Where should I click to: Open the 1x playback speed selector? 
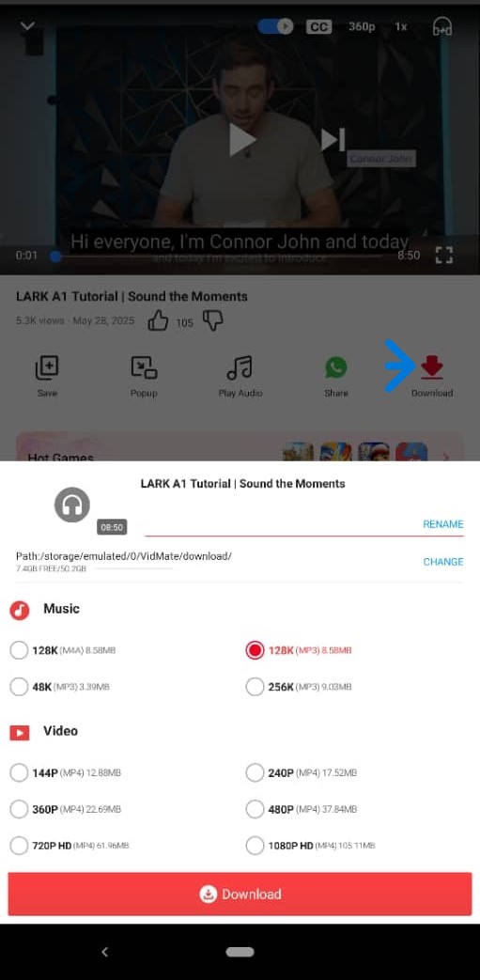point(400,27)
